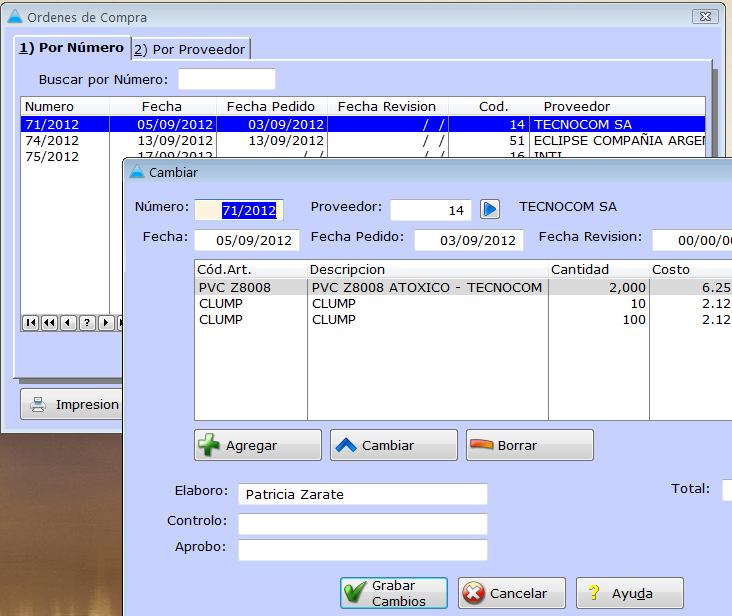Click the Proveedor code field with 14
Viewport: 732px width, 616px height.
click(x=431, y=210)
